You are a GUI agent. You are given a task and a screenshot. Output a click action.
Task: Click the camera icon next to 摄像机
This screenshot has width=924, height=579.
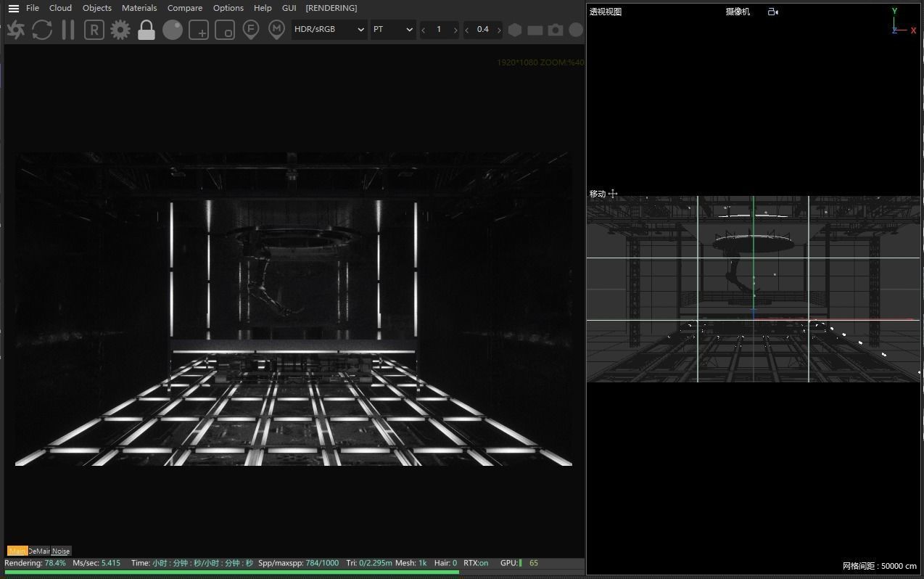pyautogui.click(x=773, y=12)
